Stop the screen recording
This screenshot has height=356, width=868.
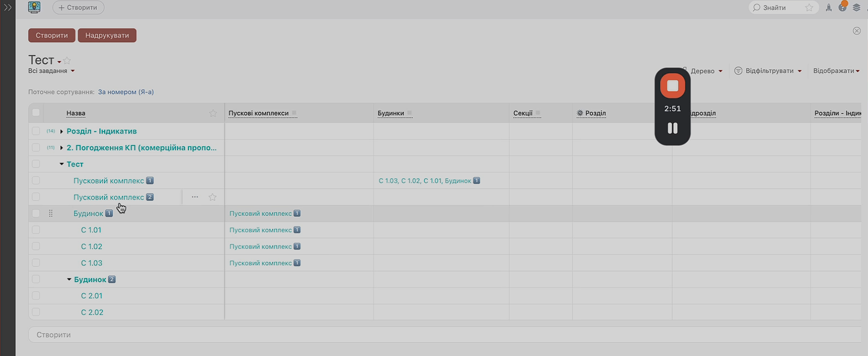click(672, 86)
